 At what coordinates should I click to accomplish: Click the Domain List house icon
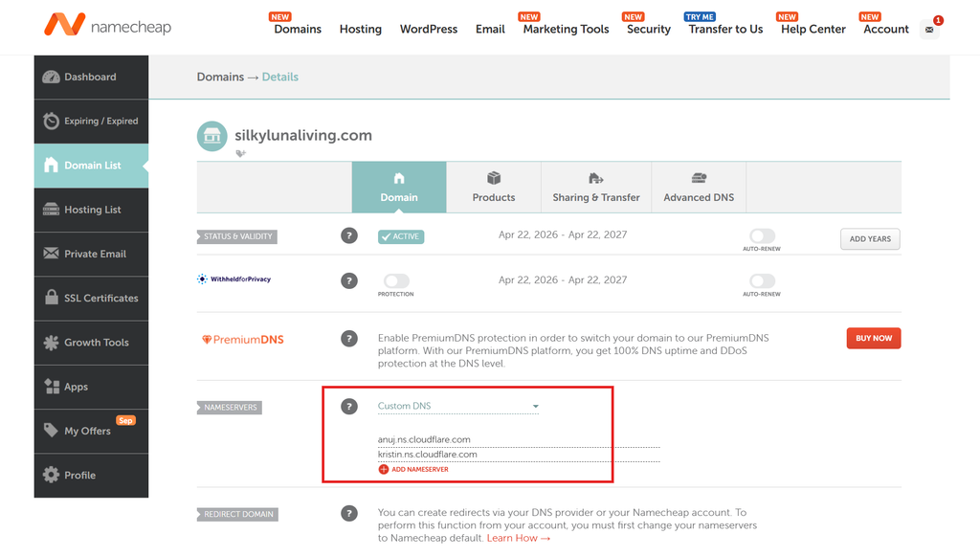(x=51, y=165)
